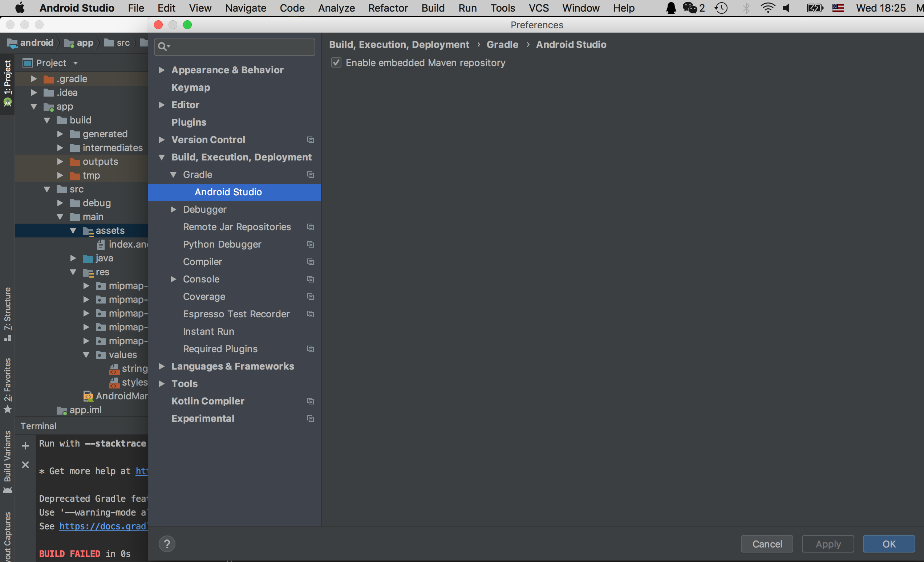Toggle Enable embedded Maven repository checkbox

336,62
